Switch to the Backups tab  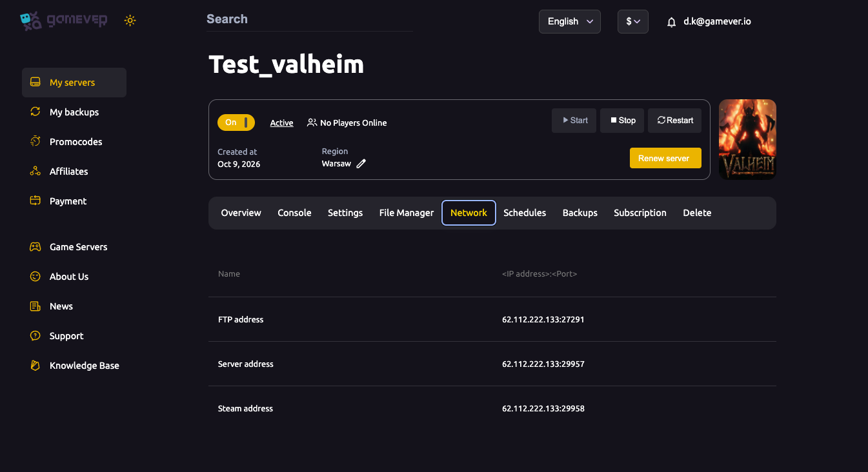click(580, 213)
